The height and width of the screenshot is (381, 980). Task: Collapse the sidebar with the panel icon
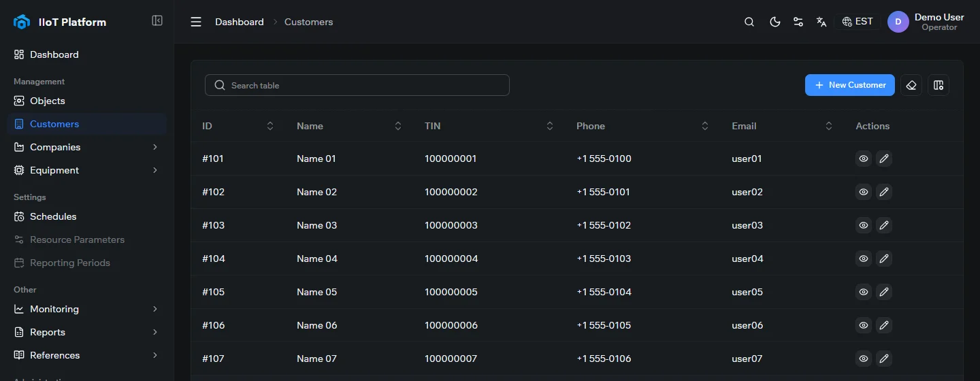pyautogui.click(x=157, y=21)
